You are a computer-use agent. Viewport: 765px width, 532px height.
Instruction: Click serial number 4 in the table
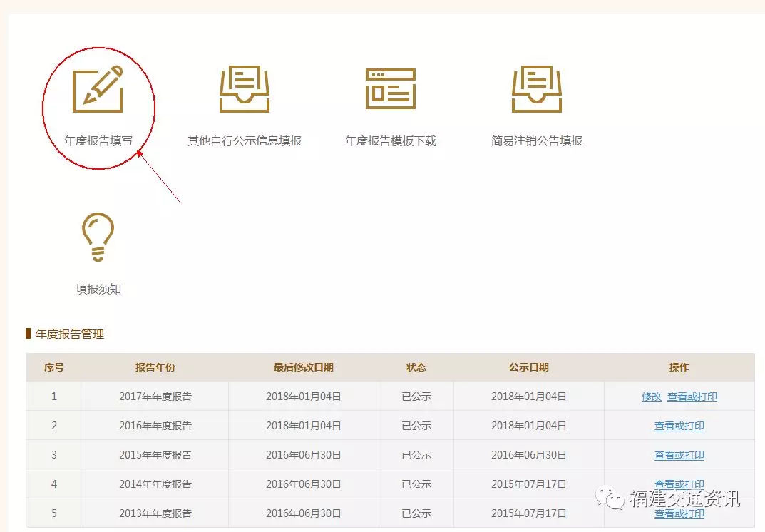pos(54,484)
